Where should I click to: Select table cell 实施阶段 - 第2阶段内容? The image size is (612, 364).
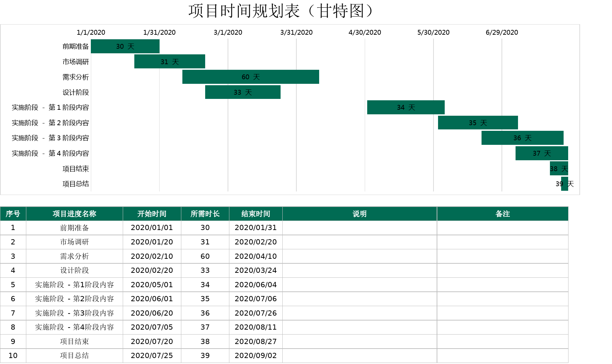tap(74, 299)
